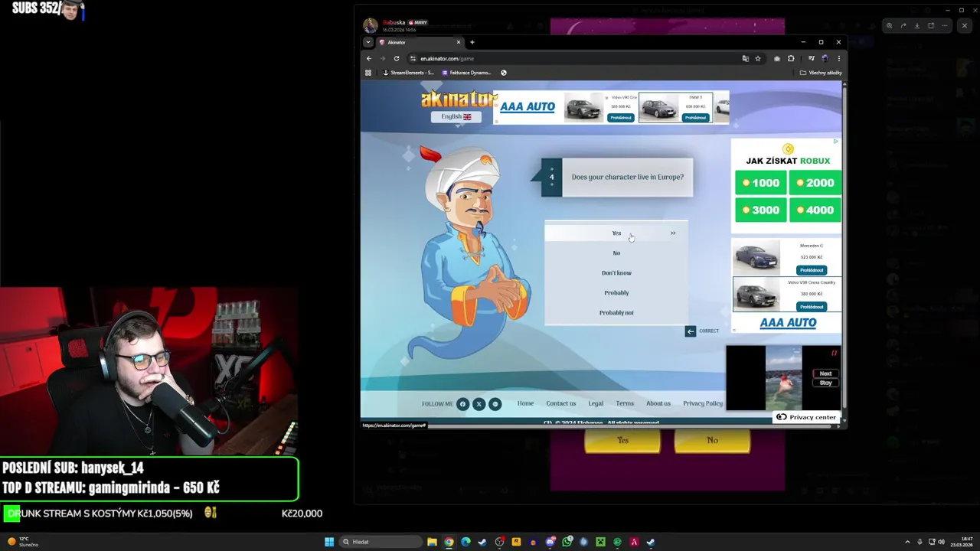
Task: Click the Volvo V90 Cross Country ad thumbnail
Action: pos(756,295)
